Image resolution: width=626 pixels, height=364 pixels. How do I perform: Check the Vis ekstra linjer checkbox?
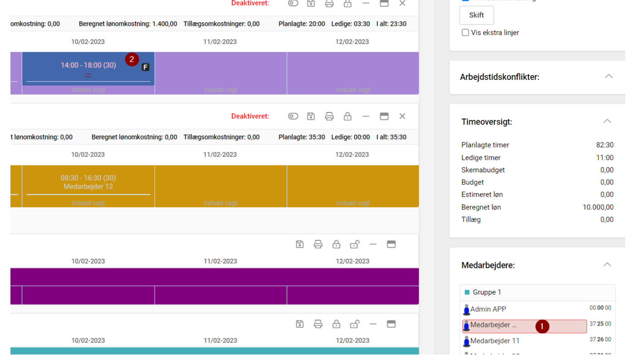[x=465, y=33]
